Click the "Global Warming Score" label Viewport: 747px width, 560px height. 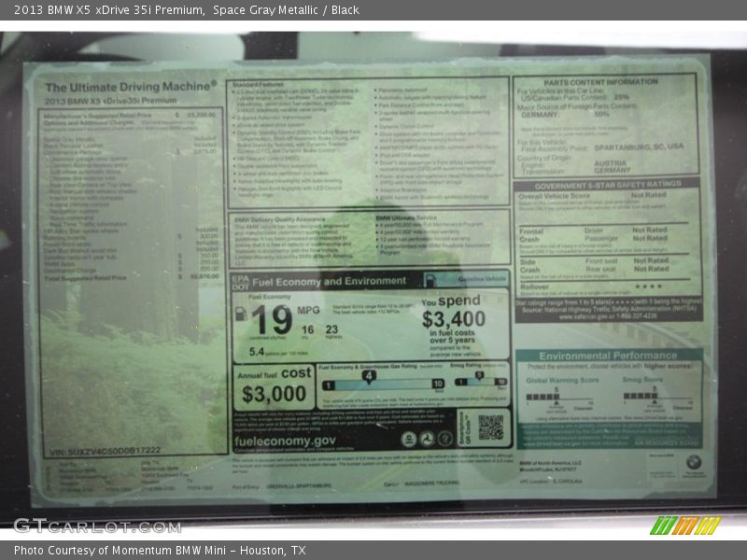(562, 381)
